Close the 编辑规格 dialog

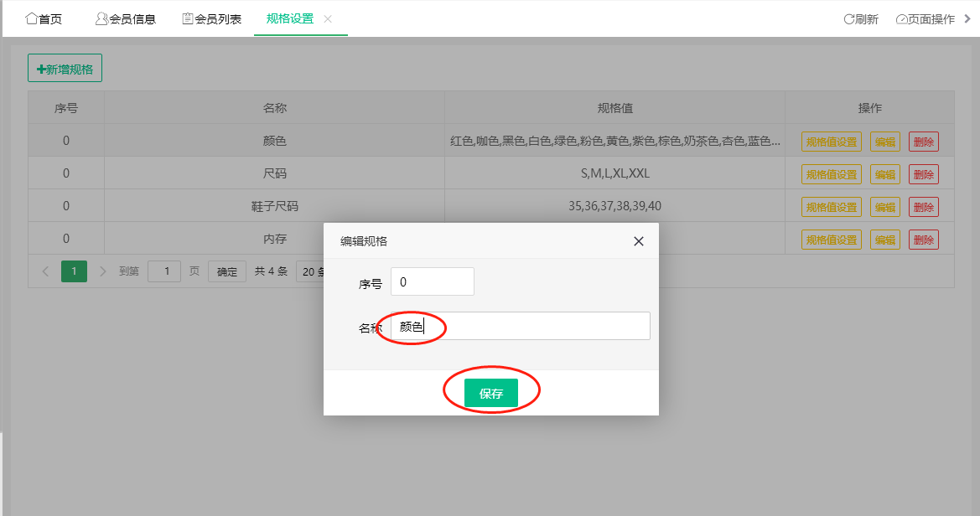[638, 241]
